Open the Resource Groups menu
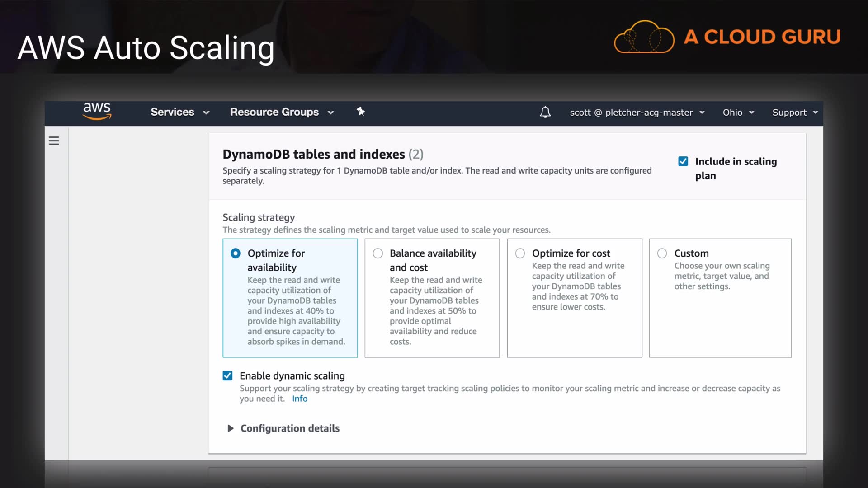The width and height of the screenshot is (868, 488). coord(281,112)
